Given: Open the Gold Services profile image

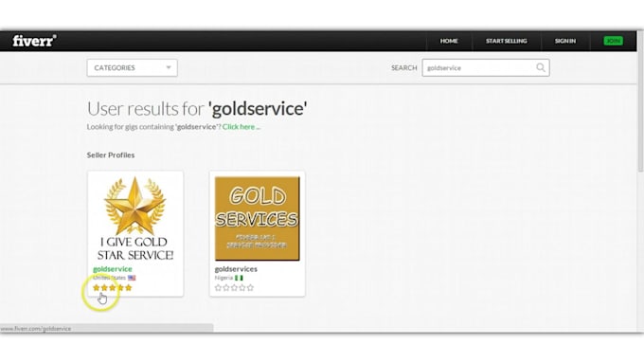Looking at the screenshot, I should 257,218.
